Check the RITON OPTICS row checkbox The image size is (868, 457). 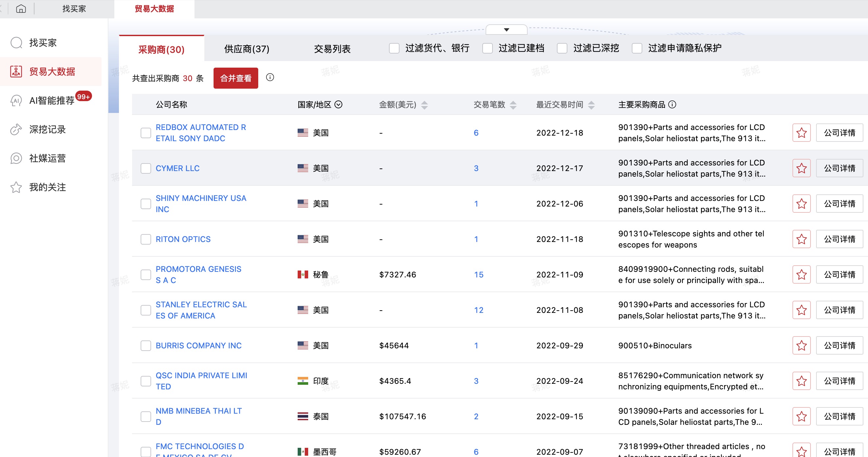point(146,239)
